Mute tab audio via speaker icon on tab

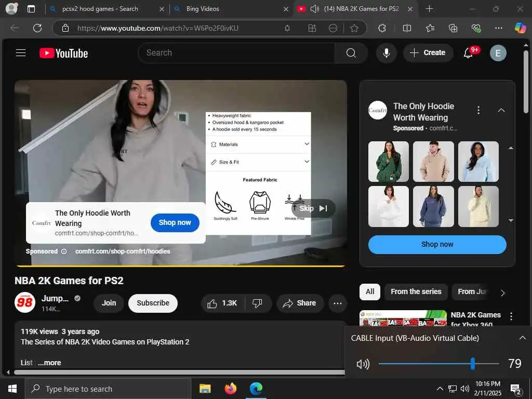point(314,9)
